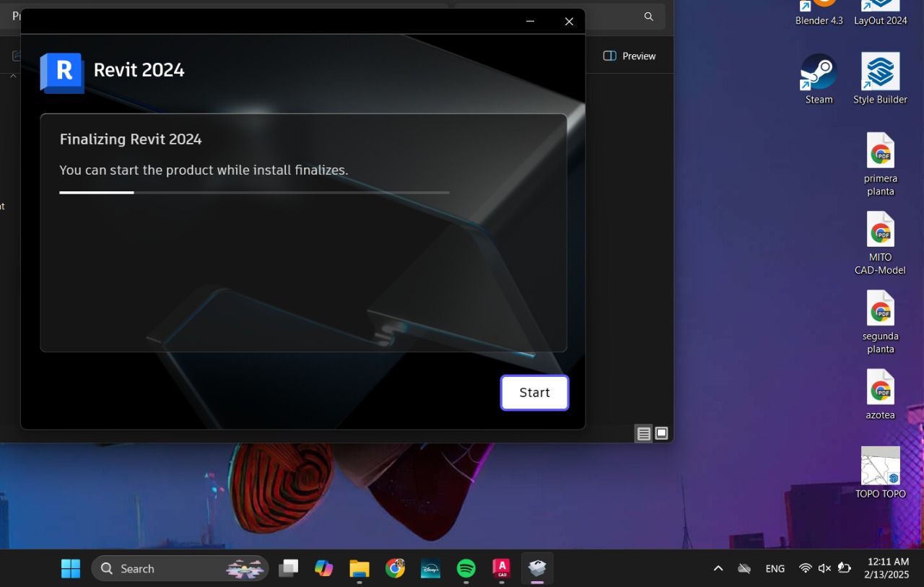The image size is (924, 587).
Task: Minimize the Revit 2024 installer window
Action: click(x=531, y=22)
